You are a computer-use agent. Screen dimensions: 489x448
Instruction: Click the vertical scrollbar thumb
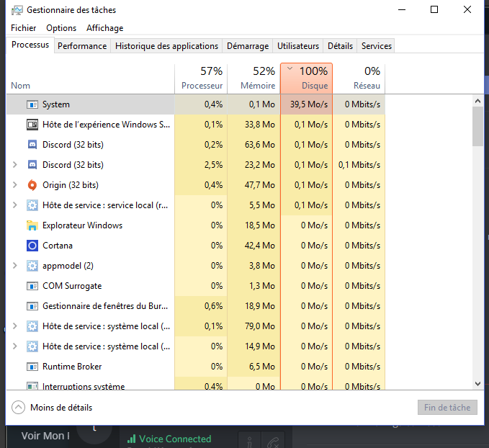pyautogui.click(x=477, y=126)
